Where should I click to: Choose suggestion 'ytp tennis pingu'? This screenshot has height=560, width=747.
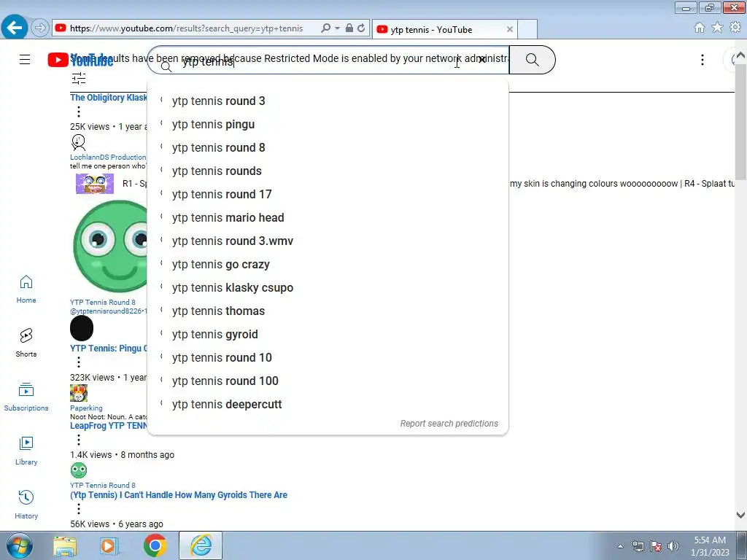(328, 124)
